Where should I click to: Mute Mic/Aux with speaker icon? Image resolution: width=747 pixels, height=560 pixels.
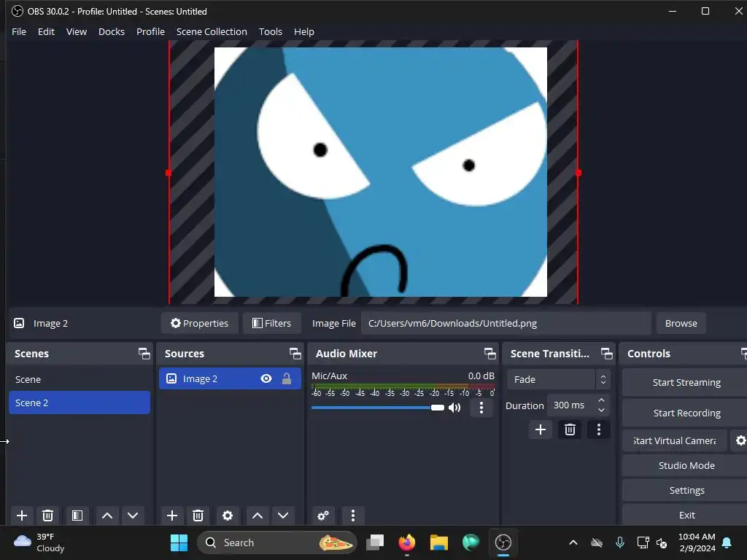[454, 408]
